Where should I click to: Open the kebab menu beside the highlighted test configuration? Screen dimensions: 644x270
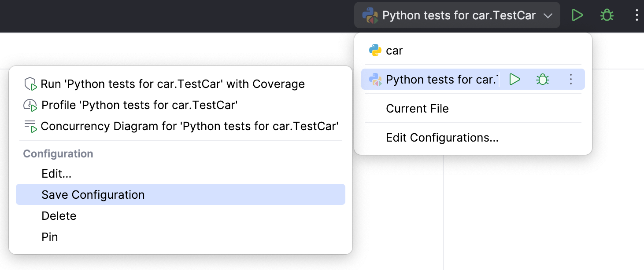570,80
